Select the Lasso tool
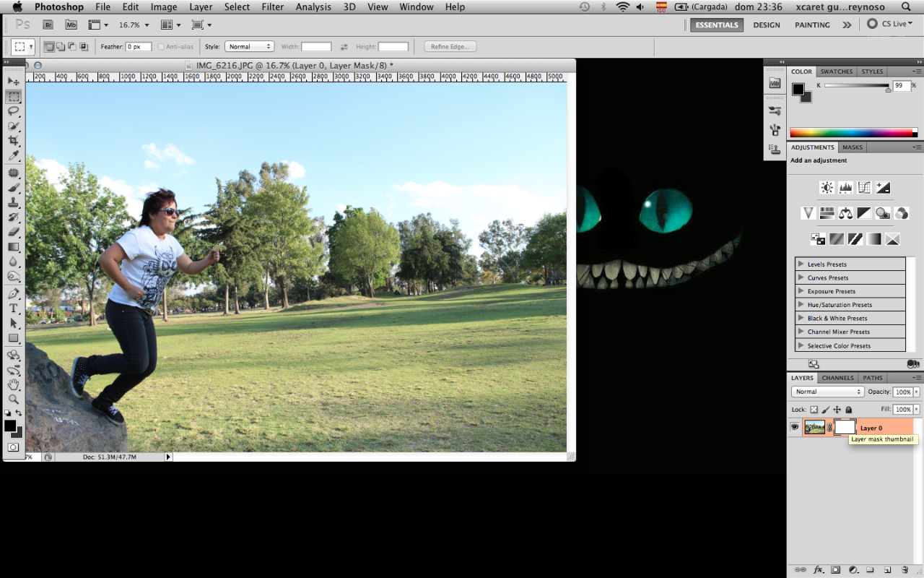Image resolution: width=924 pixels, height=578 pixels. click(x=14, y=111)
